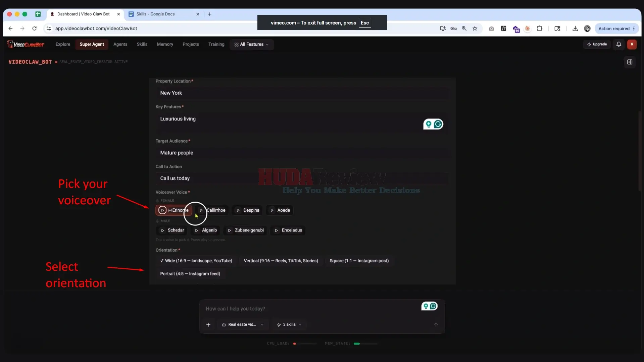Click the browser address bar URL
Viewport: 644px width, 362px height.
[96, 29]
